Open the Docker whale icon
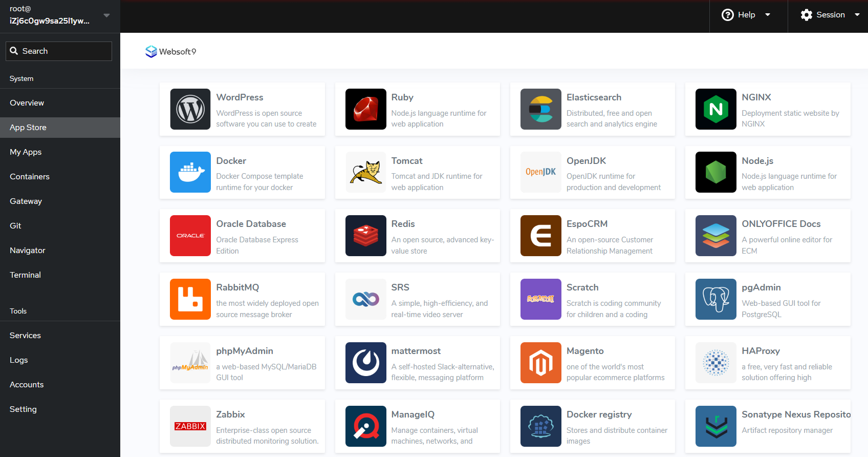The image size is (868, 457). [190, 172]
